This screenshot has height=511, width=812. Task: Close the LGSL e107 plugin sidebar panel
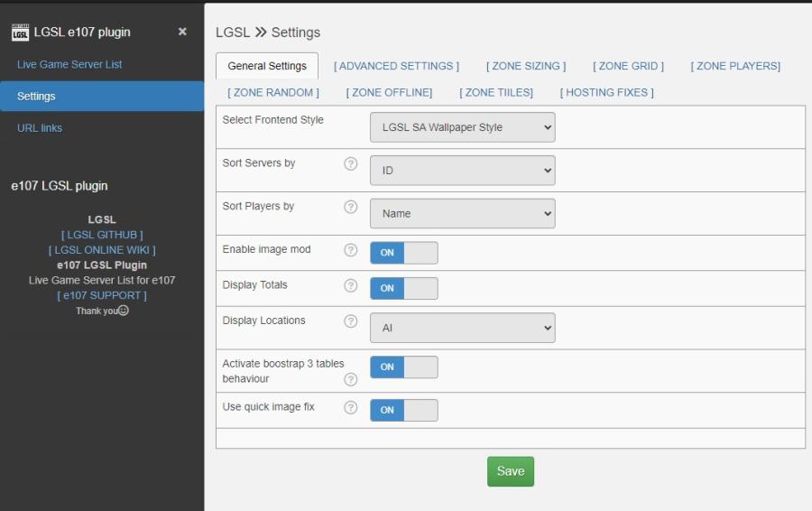(182, 32)
